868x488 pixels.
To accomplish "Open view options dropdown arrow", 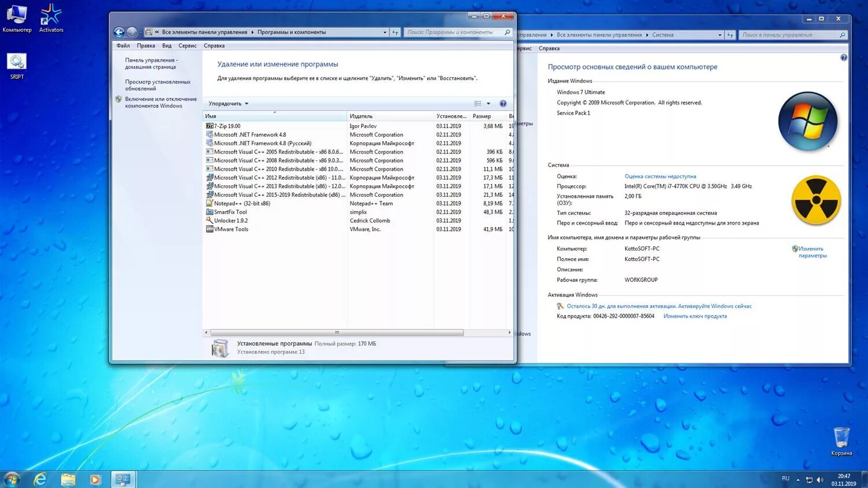I will (488, 104).
